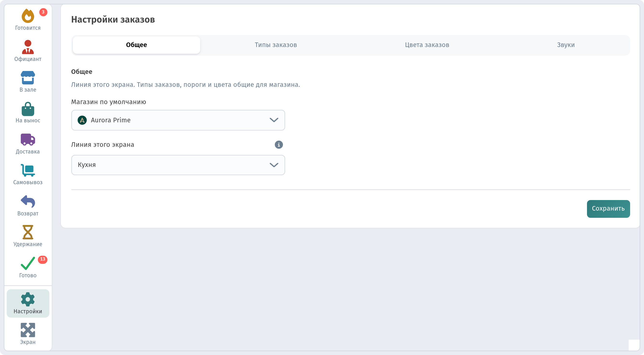The height and width of the screenshot is (355, 644).
Task: Expand the Кухня dropdown chevron
Action: tap(274, 165)
